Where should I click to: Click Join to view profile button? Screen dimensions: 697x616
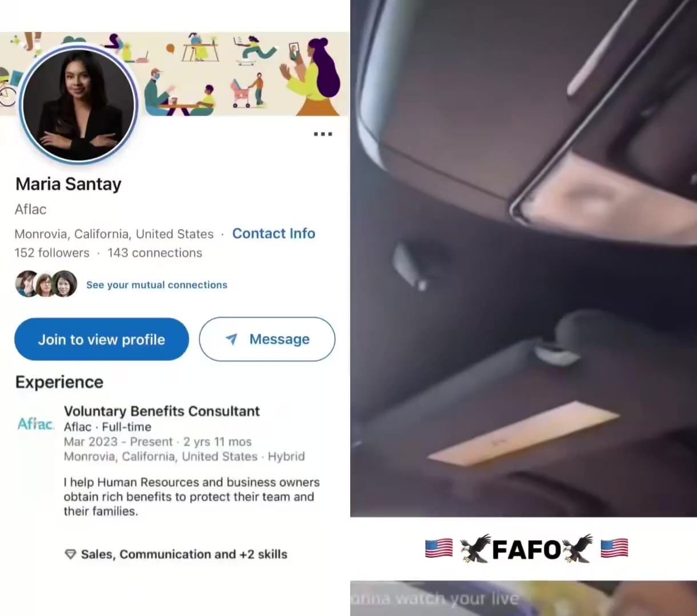coord(102,339)
